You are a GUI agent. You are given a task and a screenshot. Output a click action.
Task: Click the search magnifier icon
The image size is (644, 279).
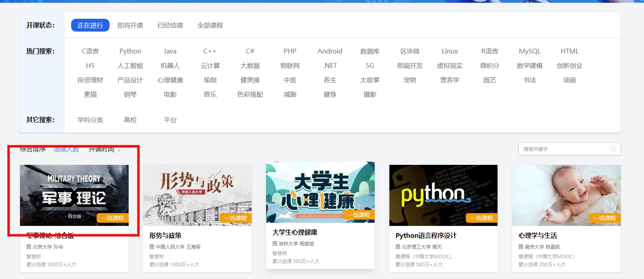613,149
